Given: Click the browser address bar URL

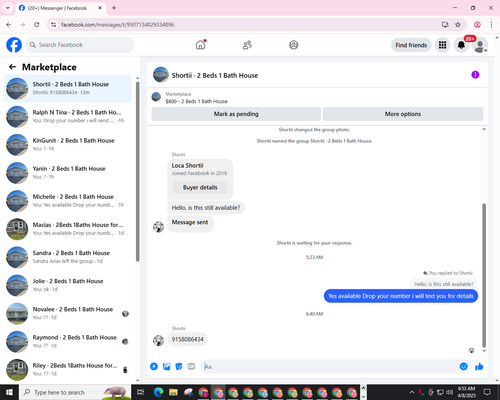Looking at the screenshot, I should pos(117,25).
